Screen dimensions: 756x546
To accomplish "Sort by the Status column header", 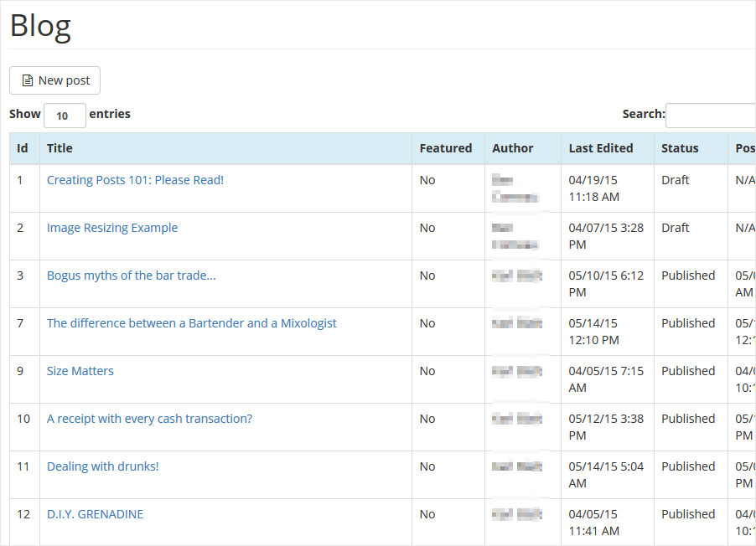I will pyautogui.click(x=679, y=148).
